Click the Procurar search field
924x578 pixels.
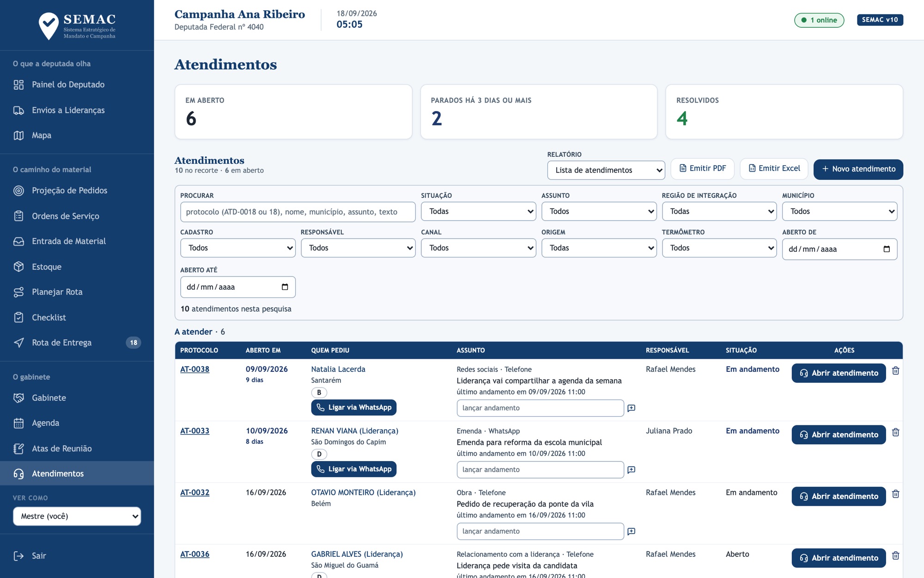point(298,212)
